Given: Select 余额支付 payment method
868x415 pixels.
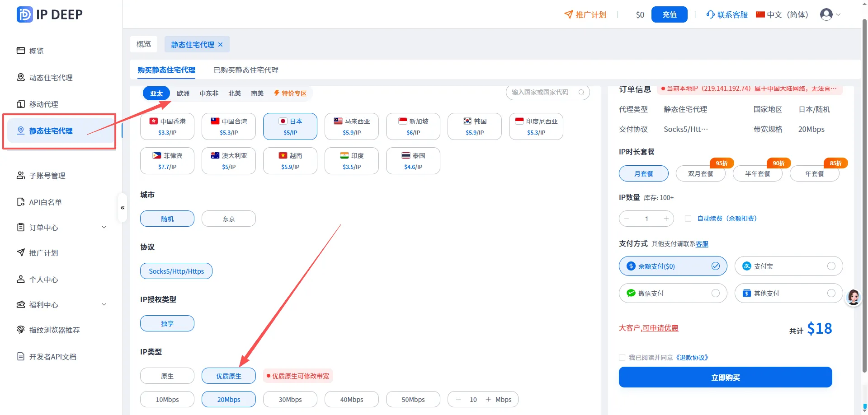Looking at the screenshot, I should point(673,266).
